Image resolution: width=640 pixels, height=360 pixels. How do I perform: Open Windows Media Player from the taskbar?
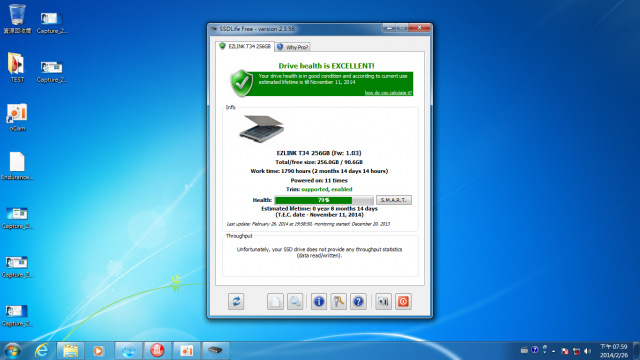(x=98, y=351)
